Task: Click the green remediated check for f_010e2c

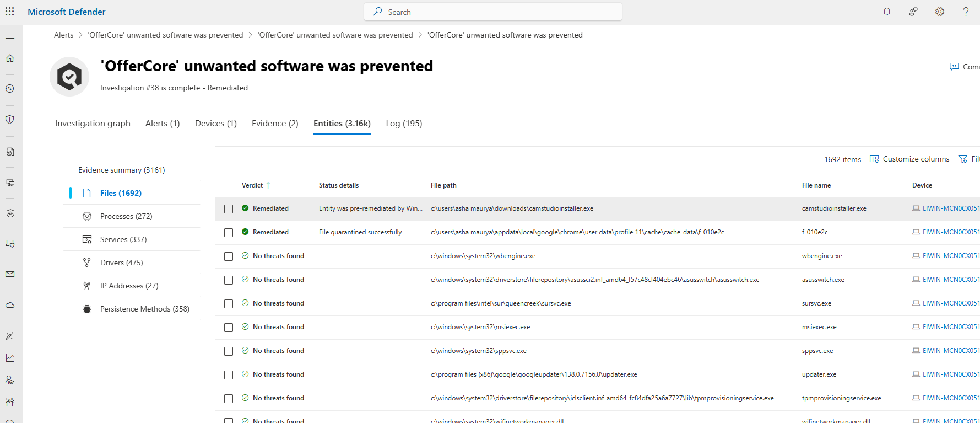Action: pos(245,232)
